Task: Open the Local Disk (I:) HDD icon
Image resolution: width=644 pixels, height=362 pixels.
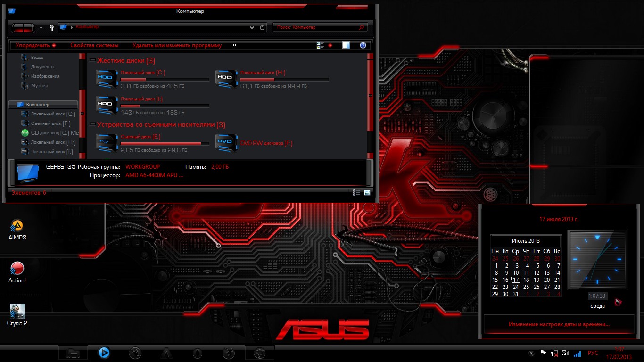Action: tap(107, 105)
